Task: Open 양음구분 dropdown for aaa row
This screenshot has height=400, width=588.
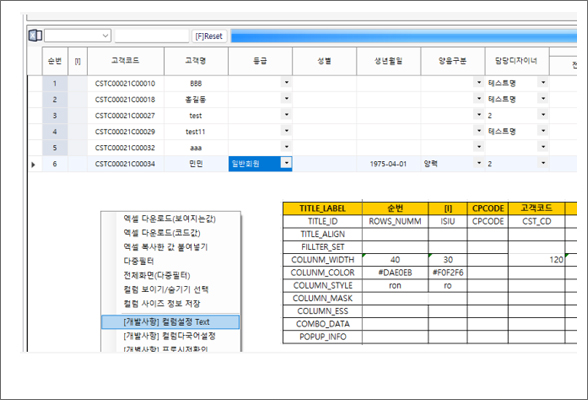Action: coord(479,147)
